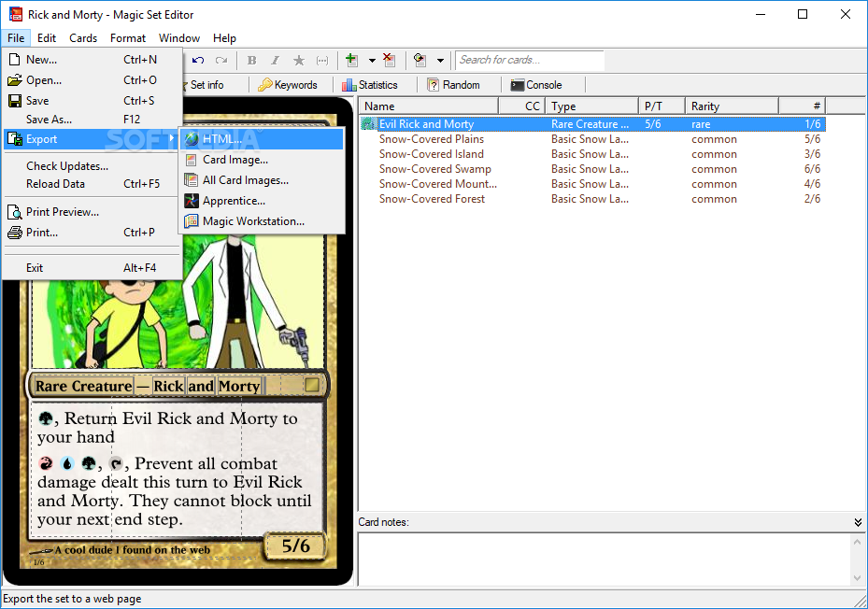Sort card list by Rarity column
This screenshot has width=868, height=609.
732,106
